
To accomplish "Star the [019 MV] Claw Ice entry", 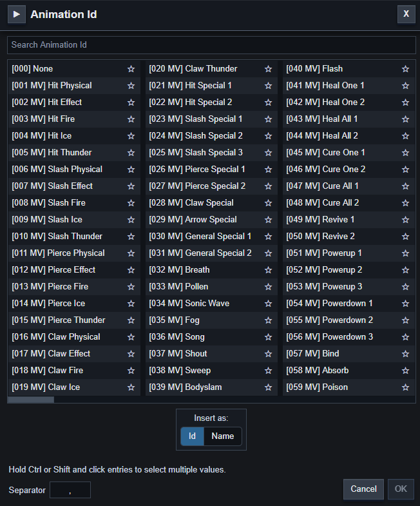I will [131, 387].
